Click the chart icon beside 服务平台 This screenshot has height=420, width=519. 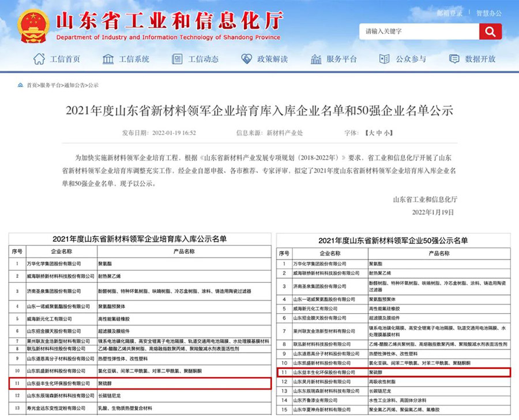pyautogui.click(x=316, y=59)
